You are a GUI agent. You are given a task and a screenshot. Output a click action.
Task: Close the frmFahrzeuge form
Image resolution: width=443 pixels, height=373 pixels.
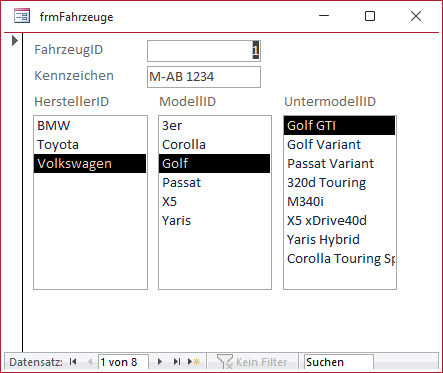[416, 16]
